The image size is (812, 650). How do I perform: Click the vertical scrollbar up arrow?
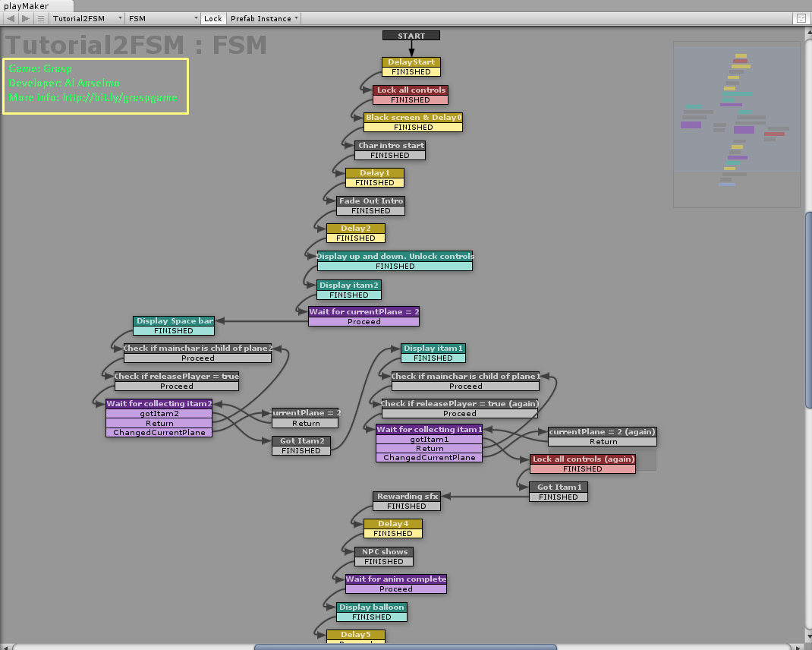(x=808, y=33)
